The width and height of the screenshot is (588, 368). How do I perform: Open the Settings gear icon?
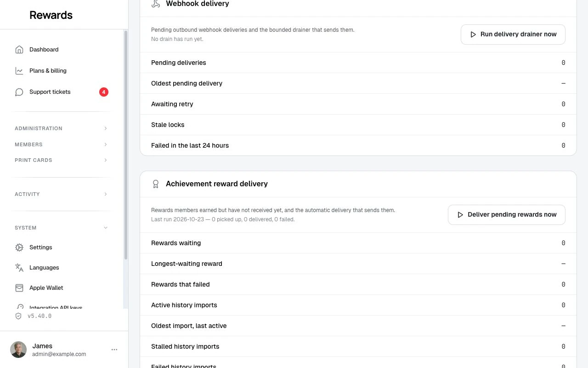pyautogui.click(x=19, y=247)
